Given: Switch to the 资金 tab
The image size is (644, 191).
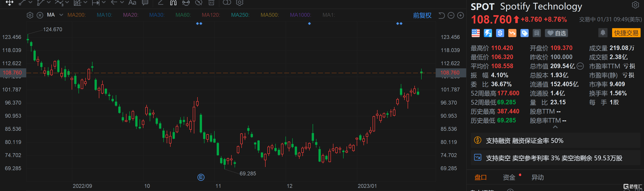Looking at the screenshot, I should point(509,177).
